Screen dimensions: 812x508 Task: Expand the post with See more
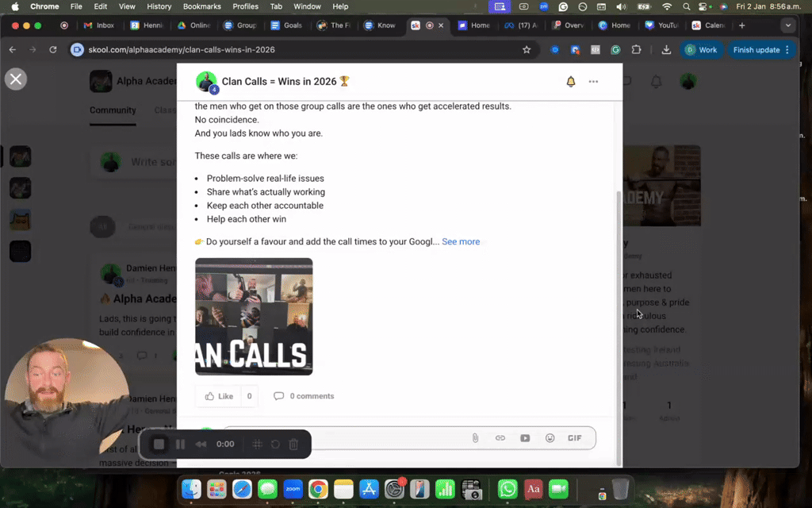coord(461,241)
